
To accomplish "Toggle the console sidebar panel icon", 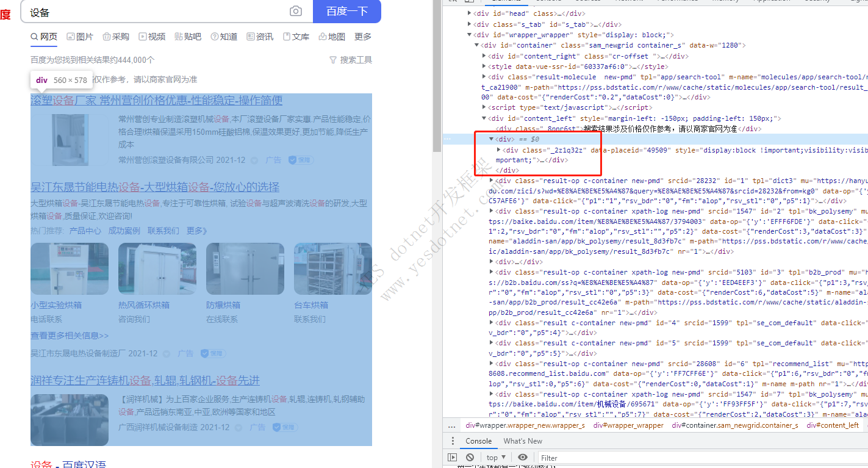I will click(x=452, y=457).
